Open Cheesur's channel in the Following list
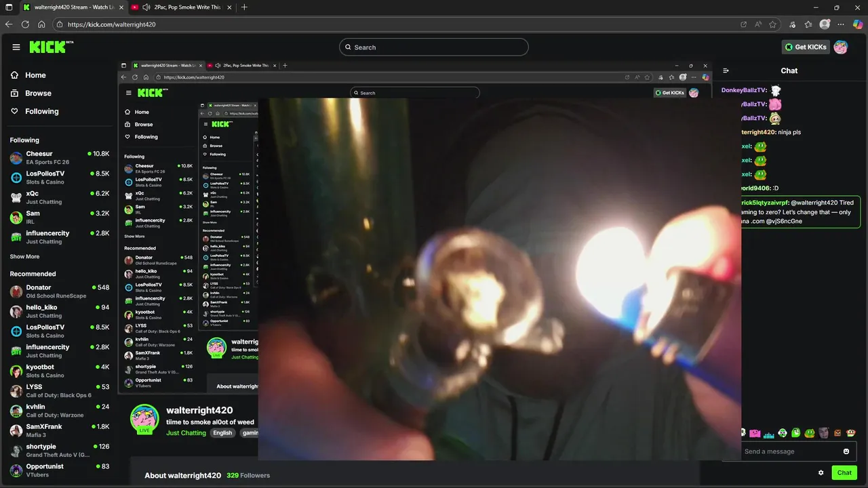The width and height of the screenshot is (868, 488). tap(60, 158)
